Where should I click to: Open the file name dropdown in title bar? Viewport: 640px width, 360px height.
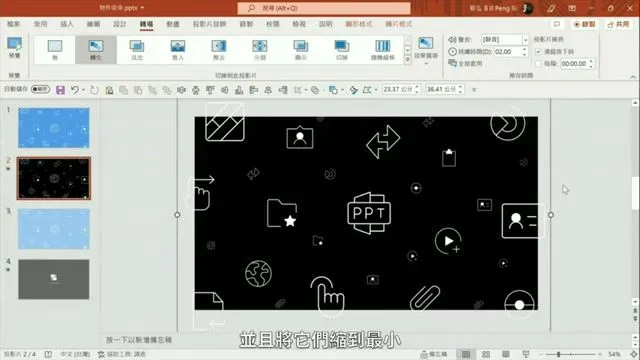pos(142,8)
